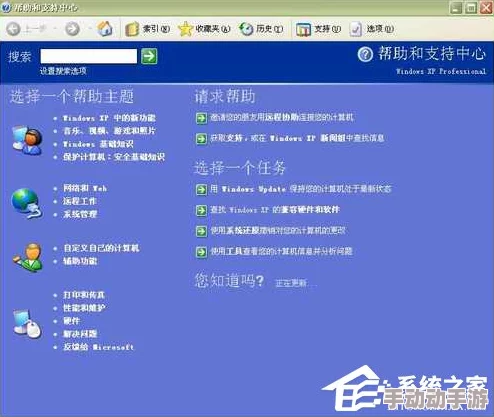Click inside the 搜索 search text box
The image size is (494, 417).
click(x=89, y=56)
